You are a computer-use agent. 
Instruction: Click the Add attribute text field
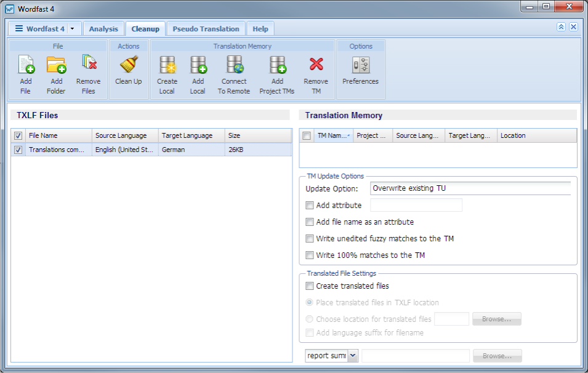[416, 206]
